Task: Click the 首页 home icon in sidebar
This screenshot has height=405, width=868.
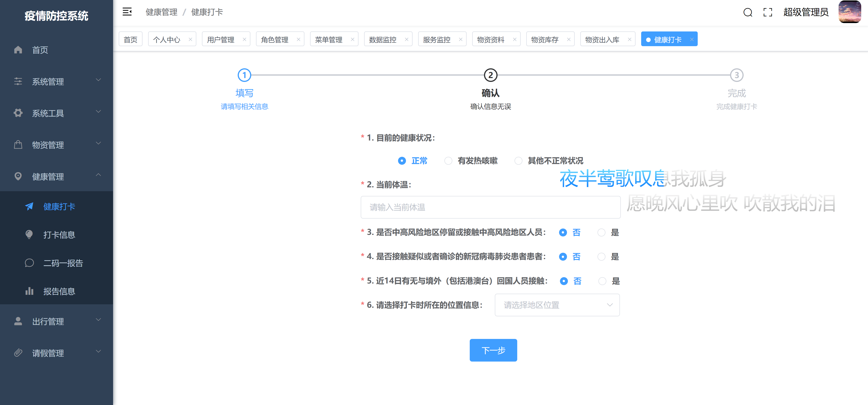Action: tap(18, 50)
